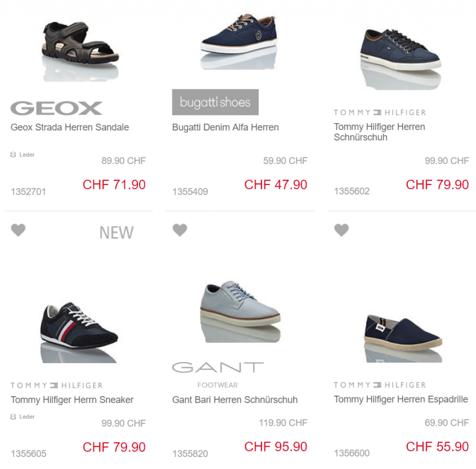Favorite the Tommy Hilfiger Herrn Sneaker with heart icon

pos(18,230)
